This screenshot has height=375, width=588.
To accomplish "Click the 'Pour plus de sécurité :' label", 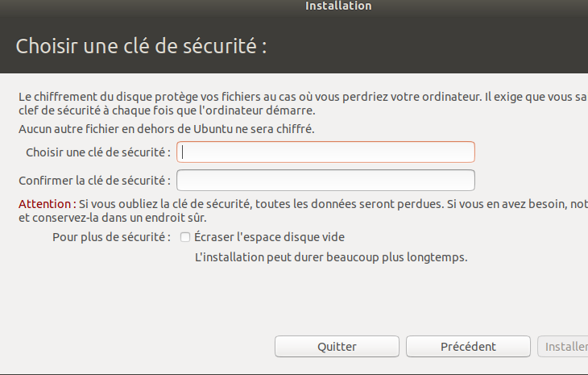I will tap(111, 237).
